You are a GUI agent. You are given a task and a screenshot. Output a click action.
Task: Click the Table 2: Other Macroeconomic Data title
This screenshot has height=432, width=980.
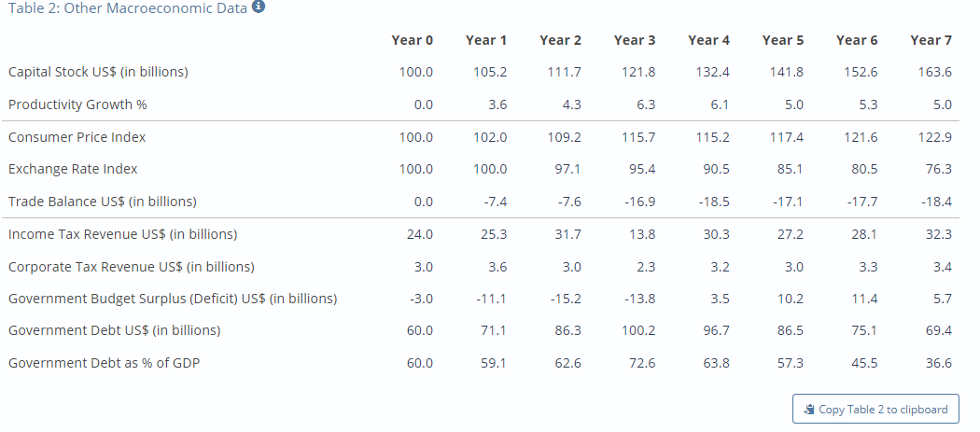128,8
